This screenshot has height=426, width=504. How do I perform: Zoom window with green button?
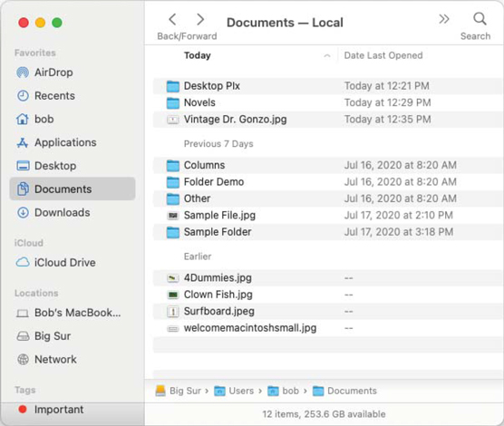[57, 23]
